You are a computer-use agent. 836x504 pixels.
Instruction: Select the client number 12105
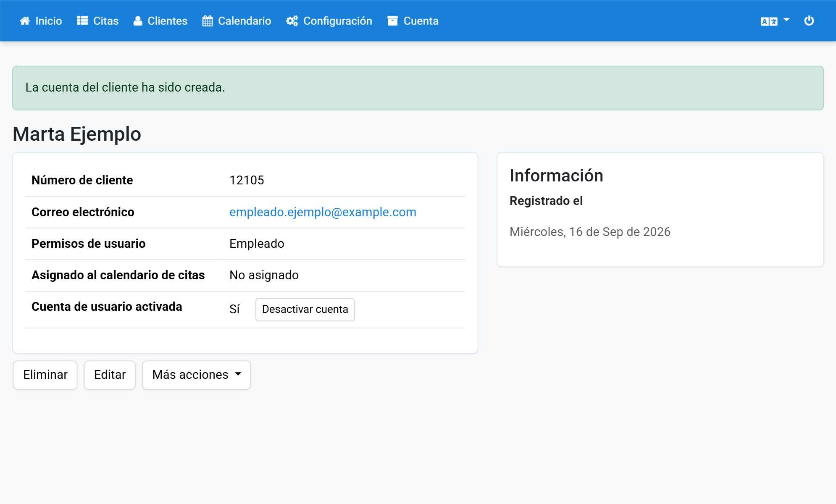[247, 180]
